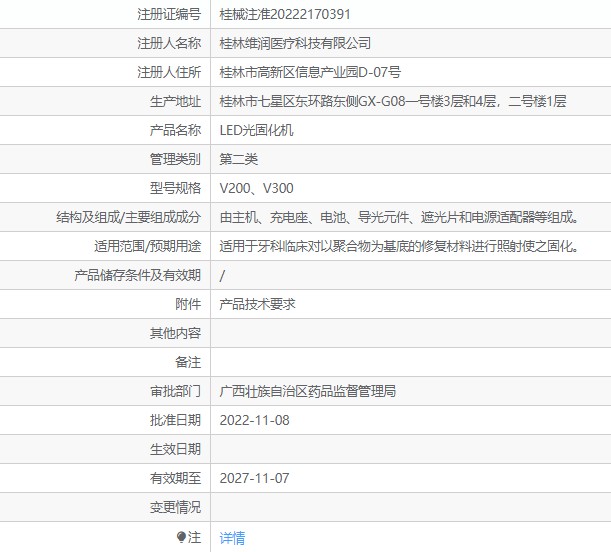This screenshot has width=611, height=552.
Task: Select expiry date 2027-11-07
Action: coord(254,478)
